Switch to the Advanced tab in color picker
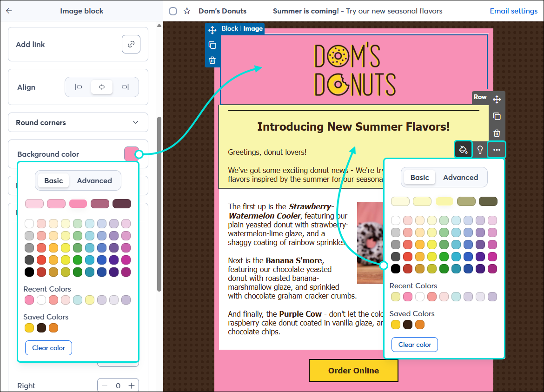This screenshot has height=392, width=544. click(x=94, y=180)
